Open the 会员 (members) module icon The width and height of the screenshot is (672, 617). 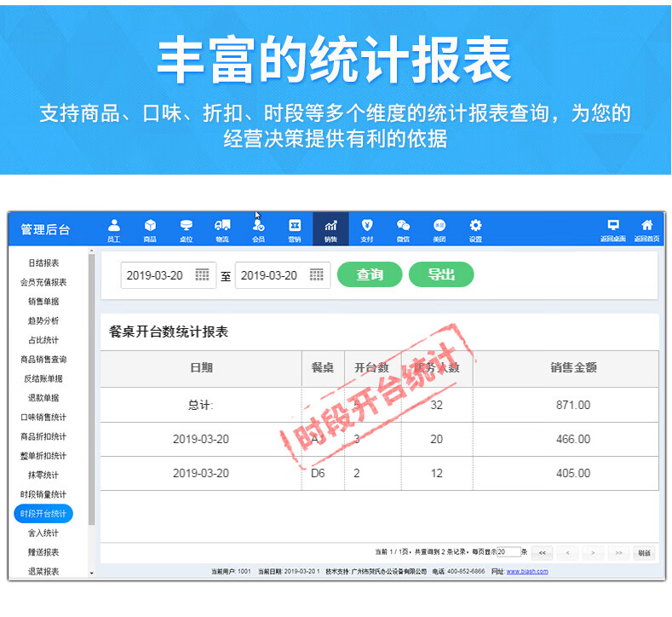click(258, 230)
